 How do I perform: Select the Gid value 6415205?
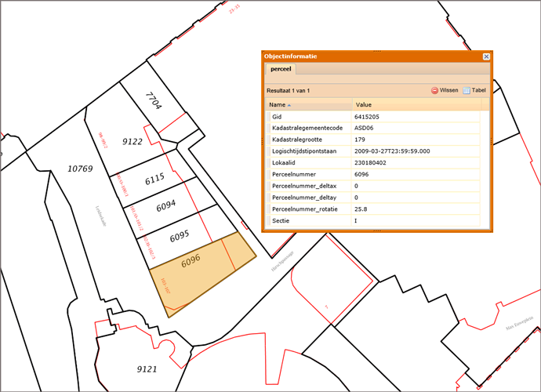click(x=367, y=117)
